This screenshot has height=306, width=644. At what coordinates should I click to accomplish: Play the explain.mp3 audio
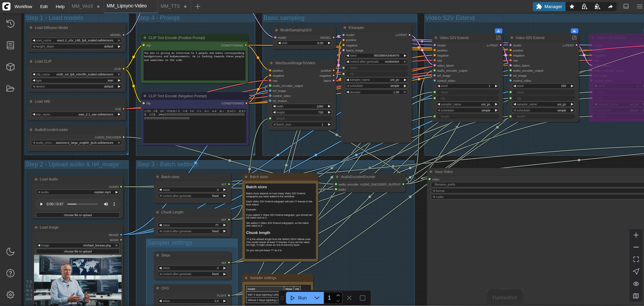[41, 204]
